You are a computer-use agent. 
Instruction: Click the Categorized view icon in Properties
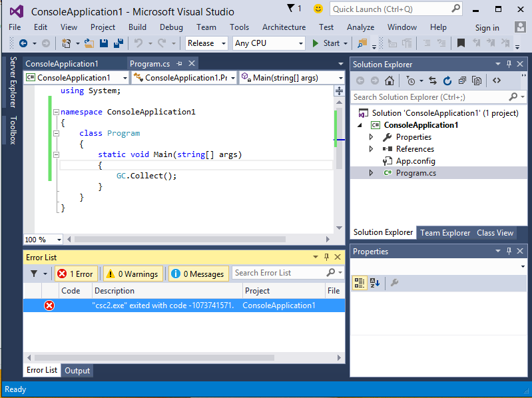point(360,283)
